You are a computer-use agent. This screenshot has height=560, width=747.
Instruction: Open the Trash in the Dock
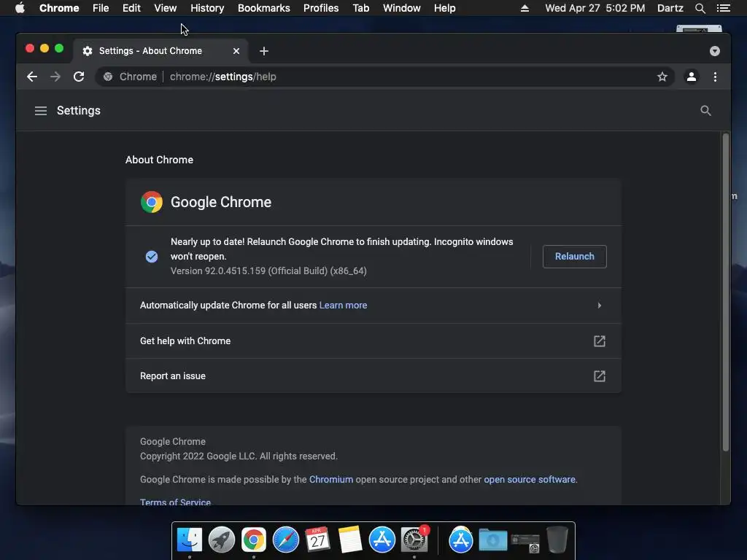point(557,540)
